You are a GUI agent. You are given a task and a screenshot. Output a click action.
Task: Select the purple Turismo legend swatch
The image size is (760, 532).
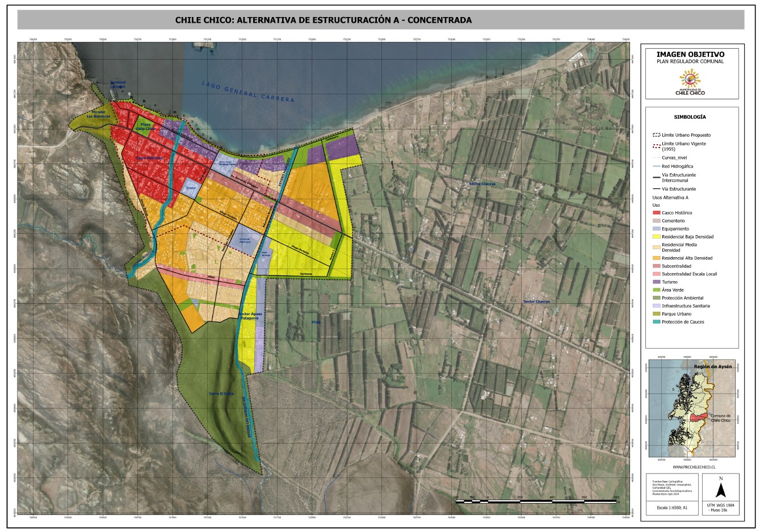657,282
